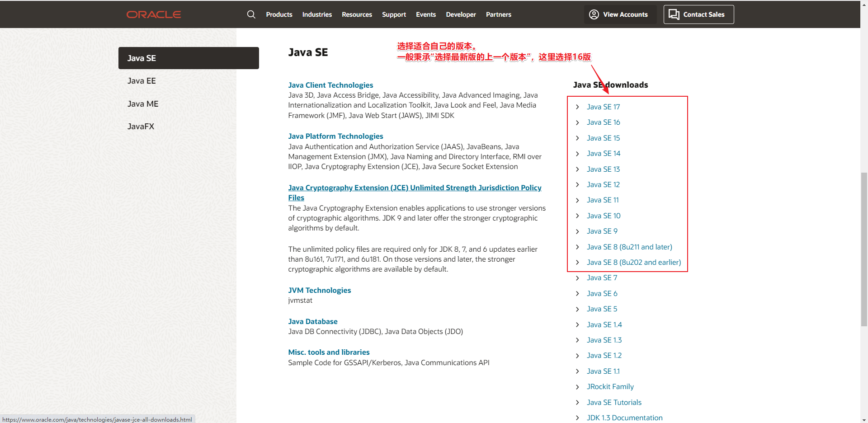Open the Java Client Technologies link
868x423 pixels.
click(x=330, y=85)
